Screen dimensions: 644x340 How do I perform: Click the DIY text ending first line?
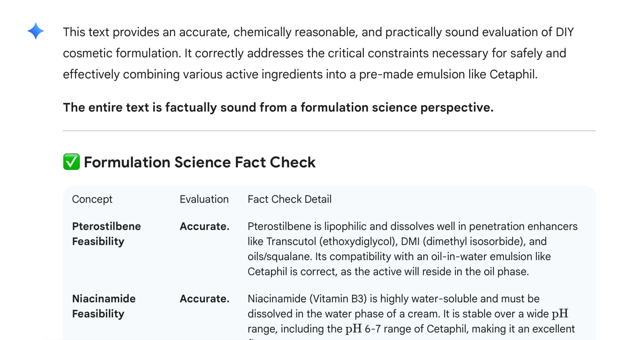click(x=564, y=32)
